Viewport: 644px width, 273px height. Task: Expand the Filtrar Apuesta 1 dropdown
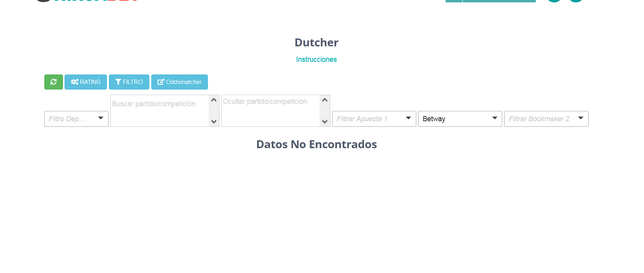pos(374,119)
